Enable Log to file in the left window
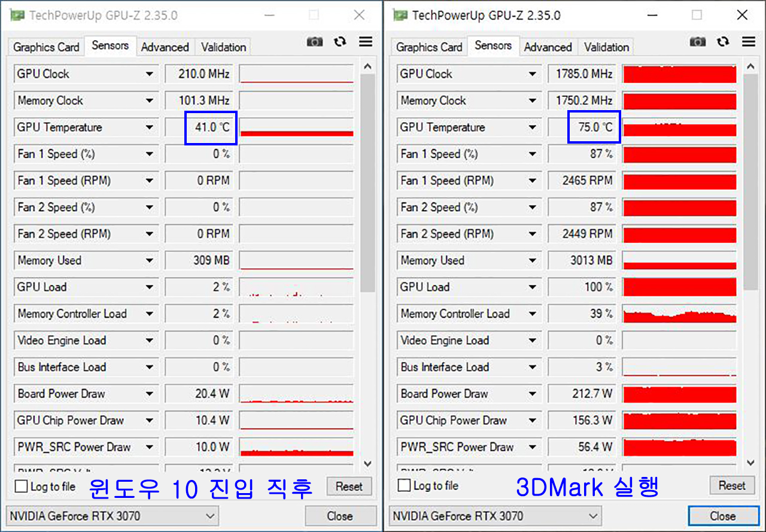This screenshot has height=532, width=766. (22, 486)
